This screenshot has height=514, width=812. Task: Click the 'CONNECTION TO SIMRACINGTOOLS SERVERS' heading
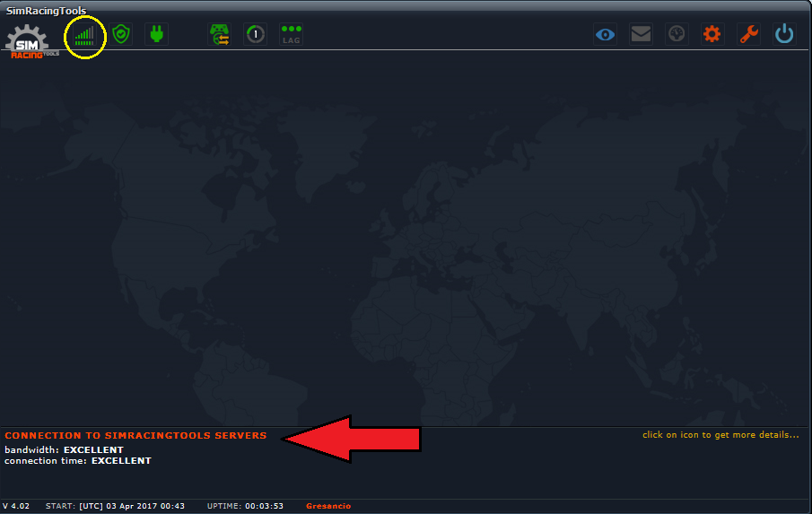click(x=135, y=436)
